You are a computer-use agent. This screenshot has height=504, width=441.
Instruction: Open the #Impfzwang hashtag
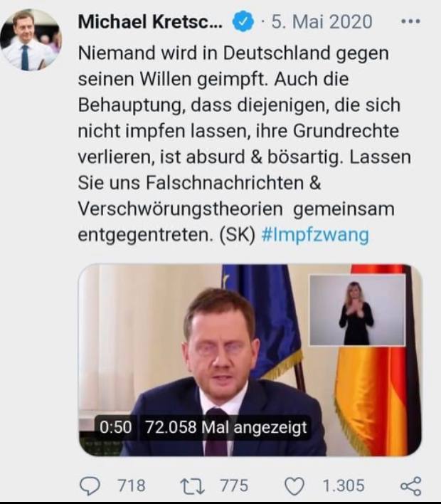(x=315, y=235)
